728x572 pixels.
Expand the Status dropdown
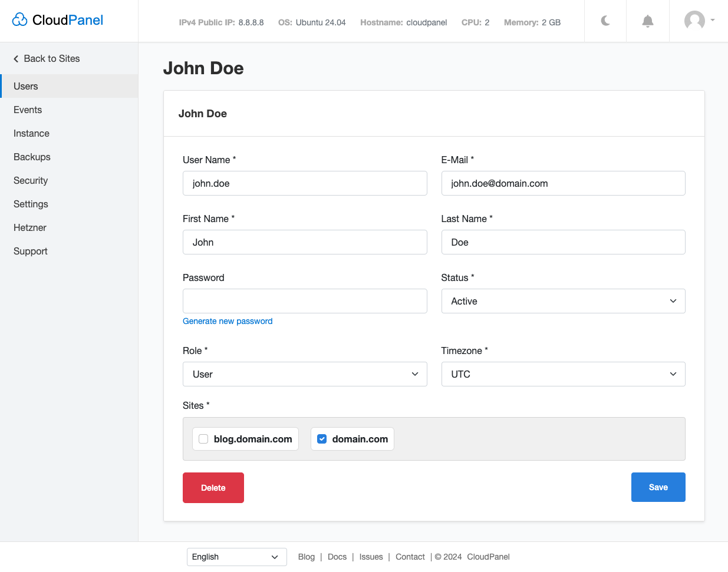point(562,301)
